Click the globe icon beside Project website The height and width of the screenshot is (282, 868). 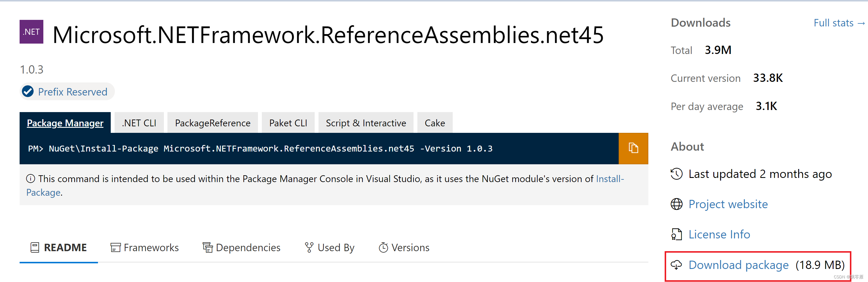click(676, 204)
